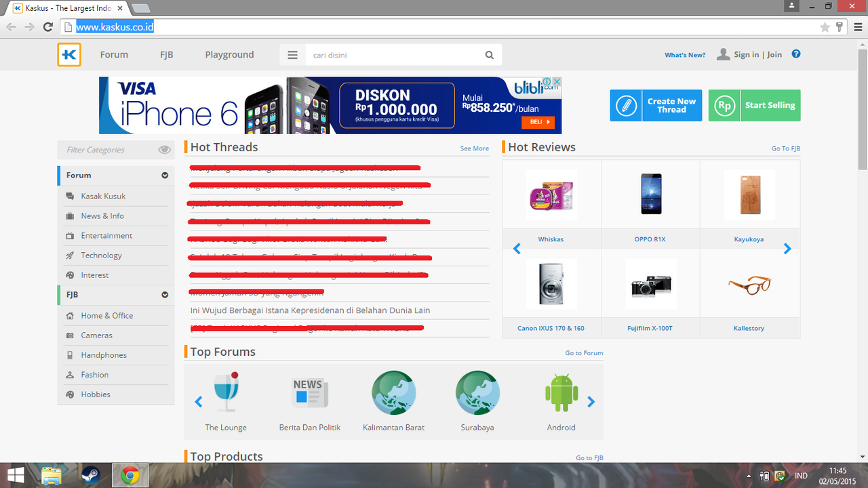Open the Kallestory glasses review
The width and height of the screenshot is (868, 488).
(x=749, y=285)
